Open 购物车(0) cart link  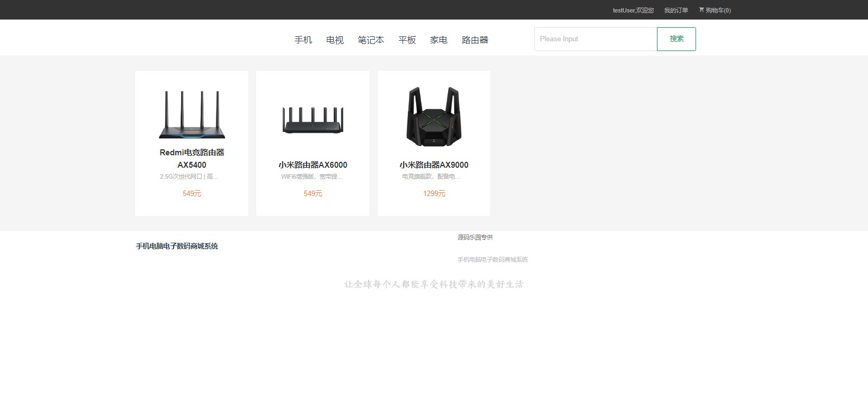click(x=718, y=10)
